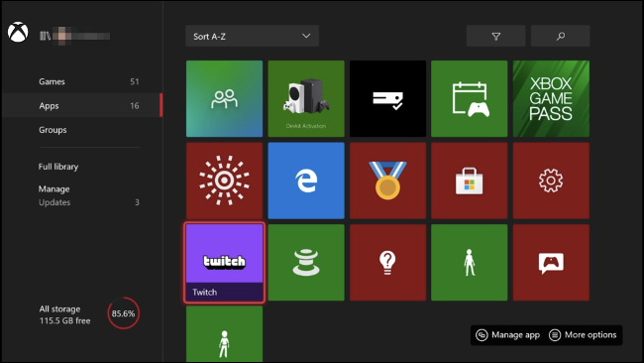This screenshot has width=644, height=363.
Task: Click the filter funnel button
Action: coord(495,36)
